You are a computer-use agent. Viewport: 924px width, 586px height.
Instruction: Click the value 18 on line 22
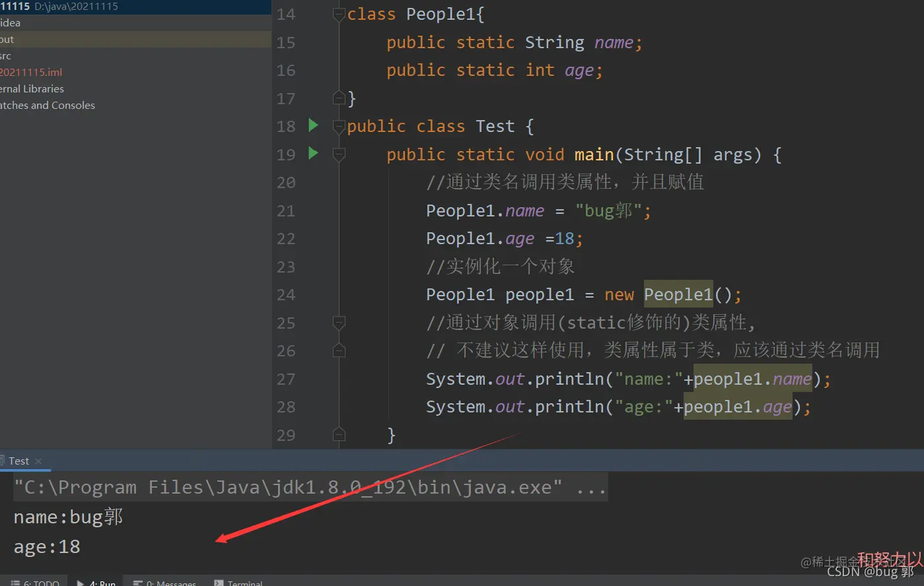coord(565,238)
